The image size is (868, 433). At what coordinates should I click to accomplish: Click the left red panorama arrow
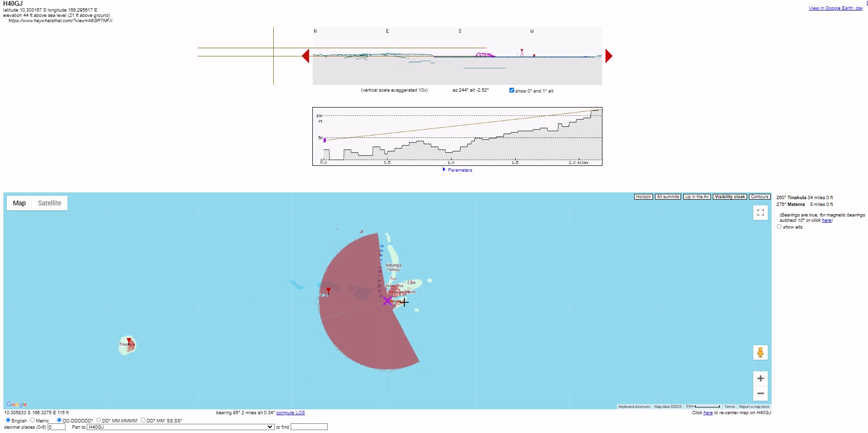coord(306,56)
